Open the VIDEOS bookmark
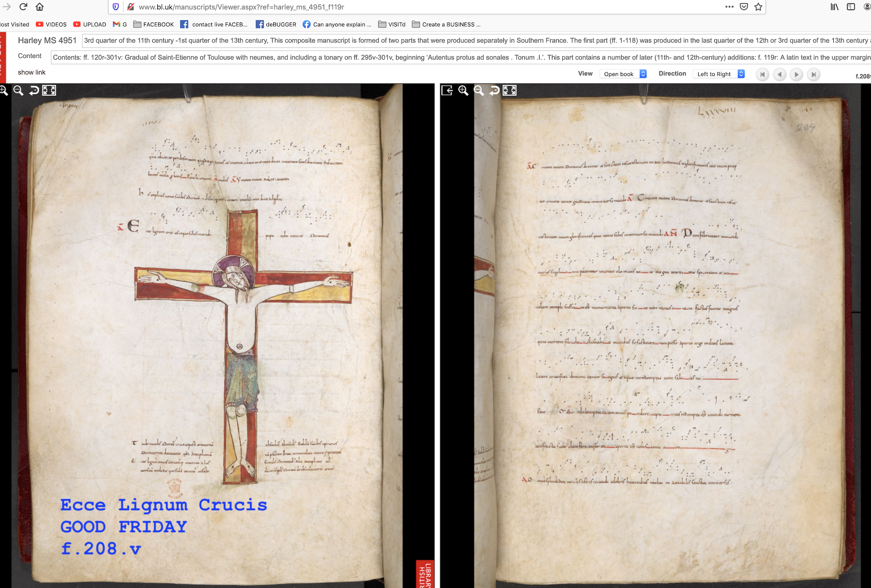The height and width of the screenshot is (588, 871). [x=51, y=24]
